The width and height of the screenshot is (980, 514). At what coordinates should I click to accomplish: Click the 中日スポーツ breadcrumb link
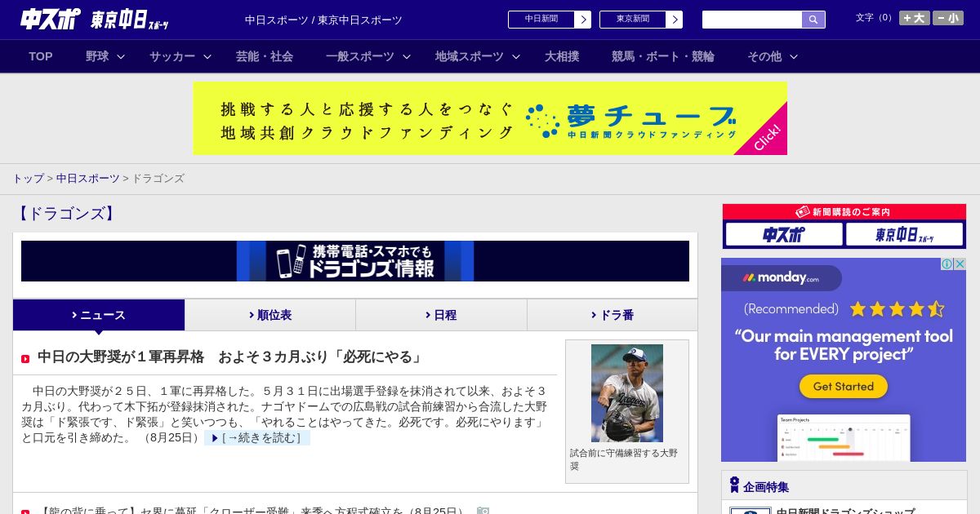pyautogui.click(x=88, y=179)
